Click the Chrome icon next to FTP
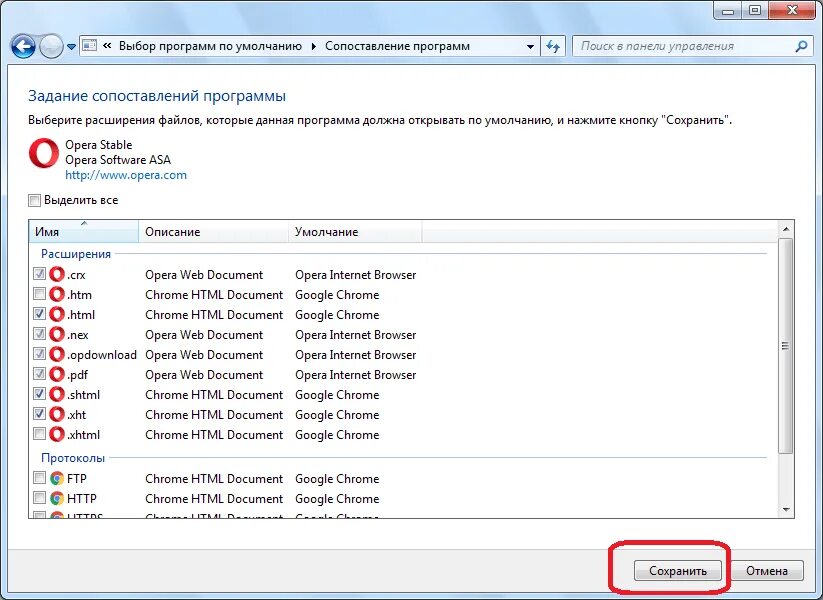823x600 pixels. 57,478
